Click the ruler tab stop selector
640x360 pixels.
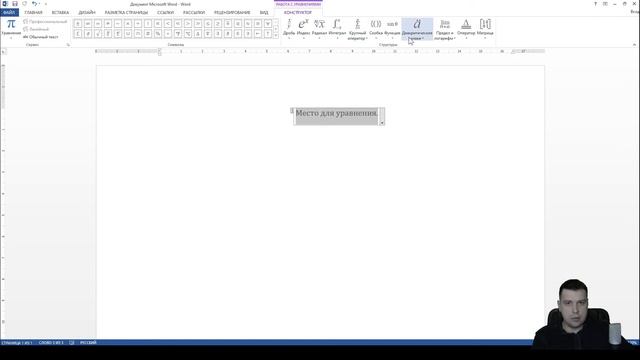pyautogui.click(x=4, y=52)
